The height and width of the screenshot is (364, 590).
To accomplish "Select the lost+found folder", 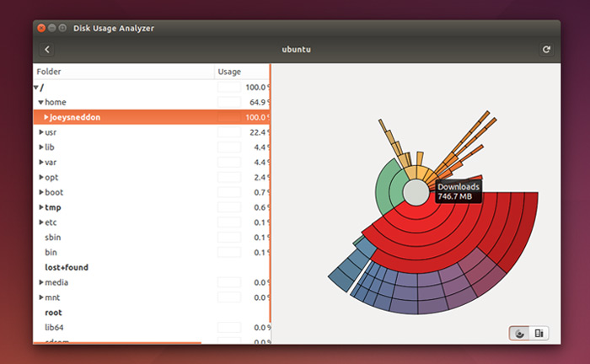I will click(x=67, y=267).
